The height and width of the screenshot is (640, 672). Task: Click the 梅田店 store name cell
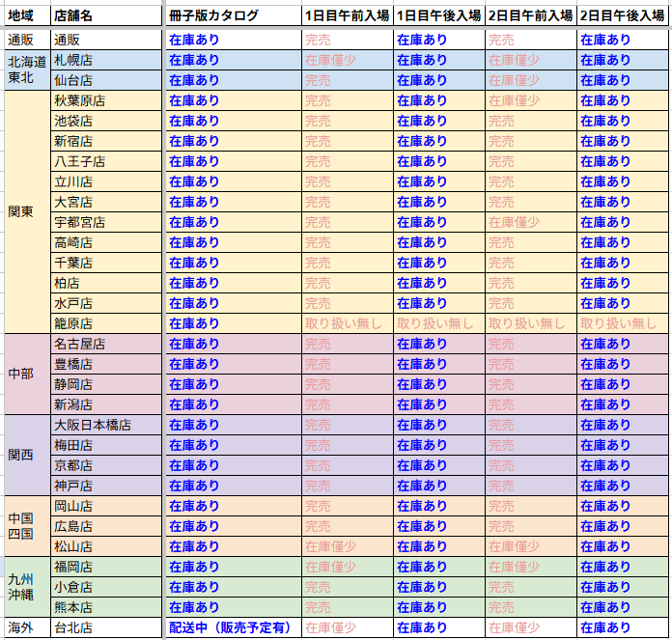point(106,446)
